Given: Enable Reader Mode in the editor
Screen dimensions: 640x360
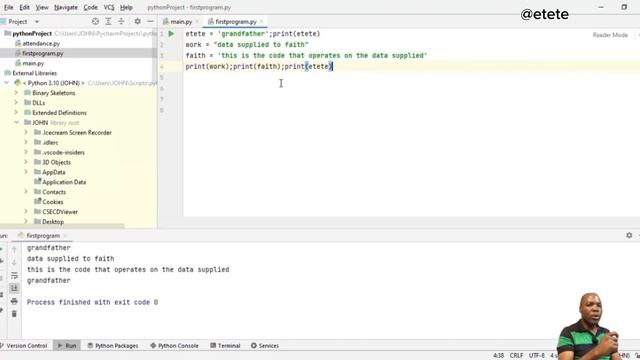Looking at the screenshot, I should click(x=610, y=35).
